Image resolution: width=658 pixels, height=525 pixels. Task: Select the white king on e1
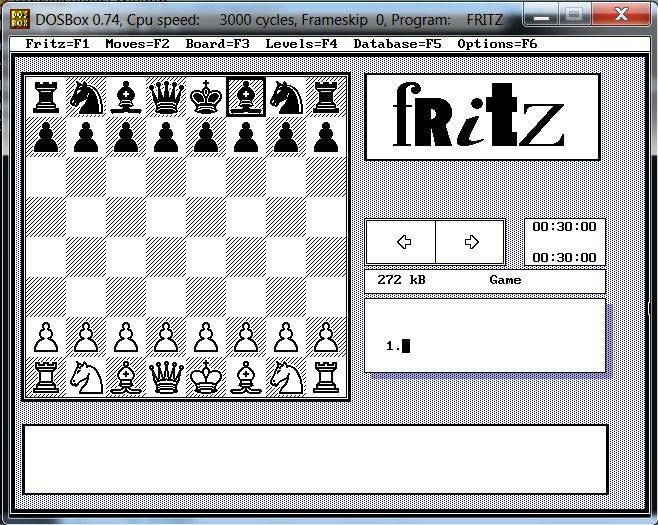[206, 377]
